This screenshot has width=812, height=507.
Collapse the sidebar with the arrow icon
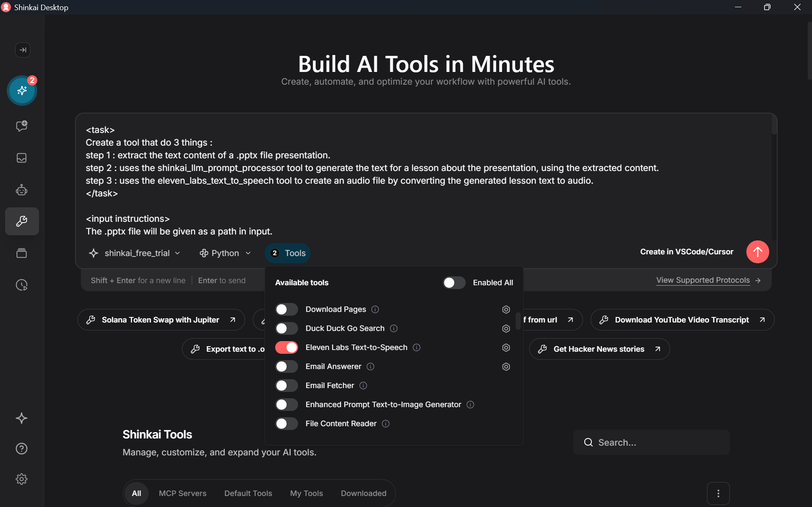(x=23, y=50)
